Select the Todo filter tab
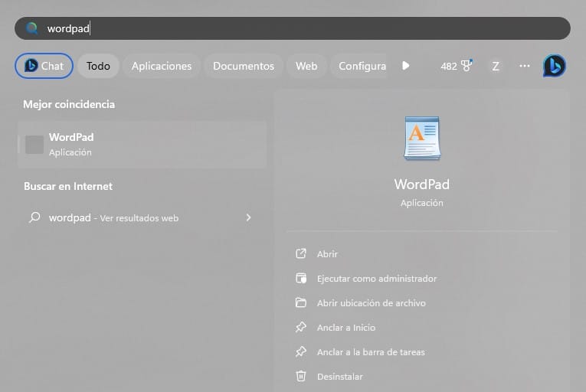586x392 pixels. click(98, 66)
